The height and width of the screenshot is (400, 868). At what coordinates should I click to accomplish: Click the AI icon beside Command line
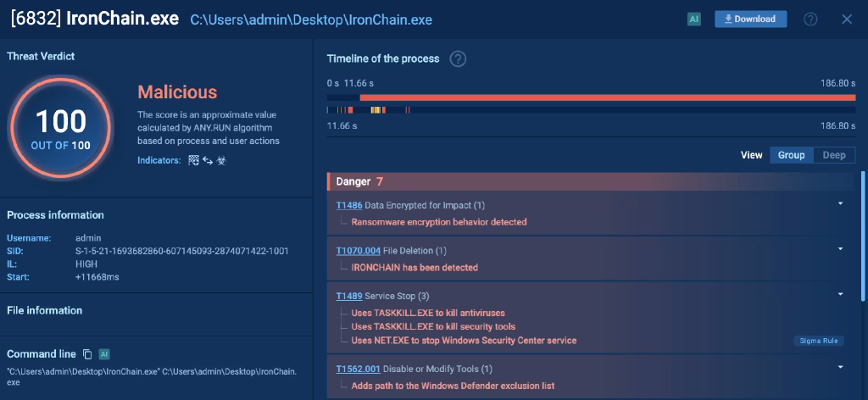pos(103,354)
